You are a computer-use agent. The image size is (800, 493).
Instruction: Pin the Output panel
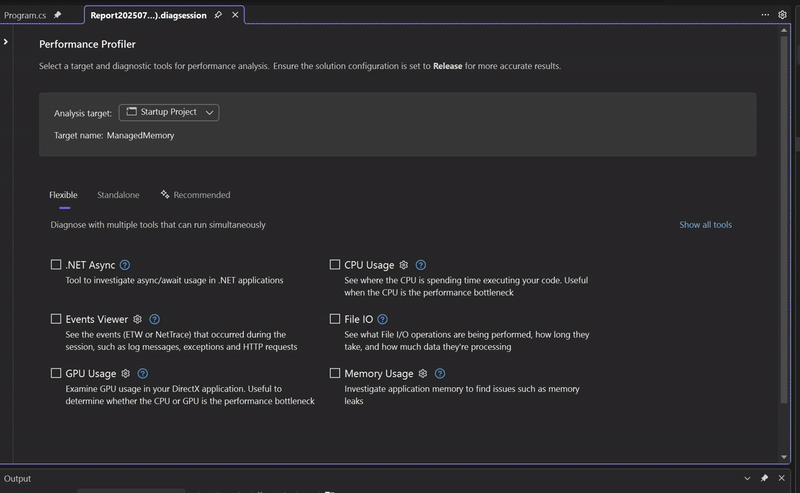764,478
